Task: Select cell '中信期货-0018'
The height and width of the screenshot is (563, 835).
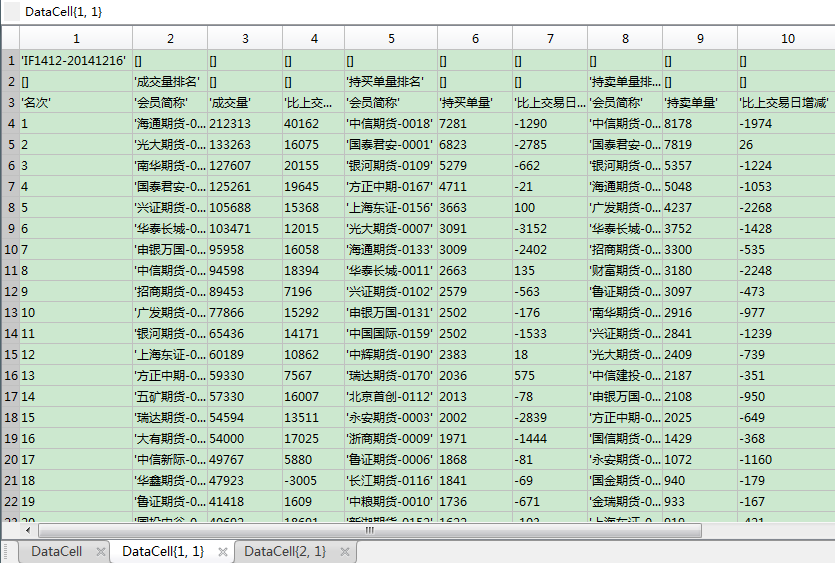Action: [391, 124]
